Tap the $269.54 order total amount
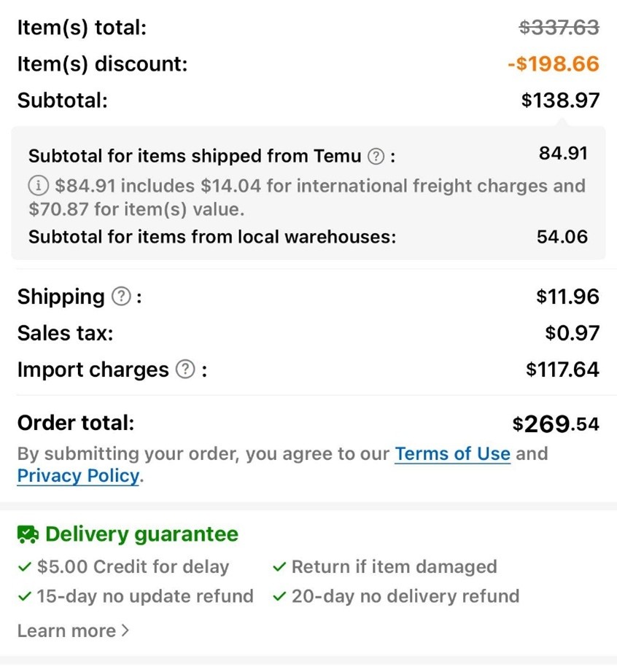This screenshot has width=617, height=672. click(x=556, y=423)
